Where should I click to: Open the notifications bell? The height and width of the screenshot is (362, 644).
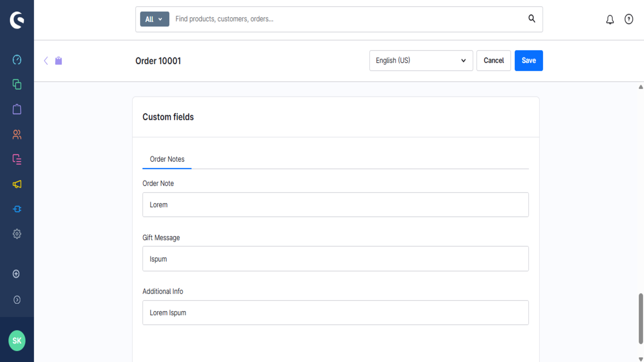click(610, 19)
